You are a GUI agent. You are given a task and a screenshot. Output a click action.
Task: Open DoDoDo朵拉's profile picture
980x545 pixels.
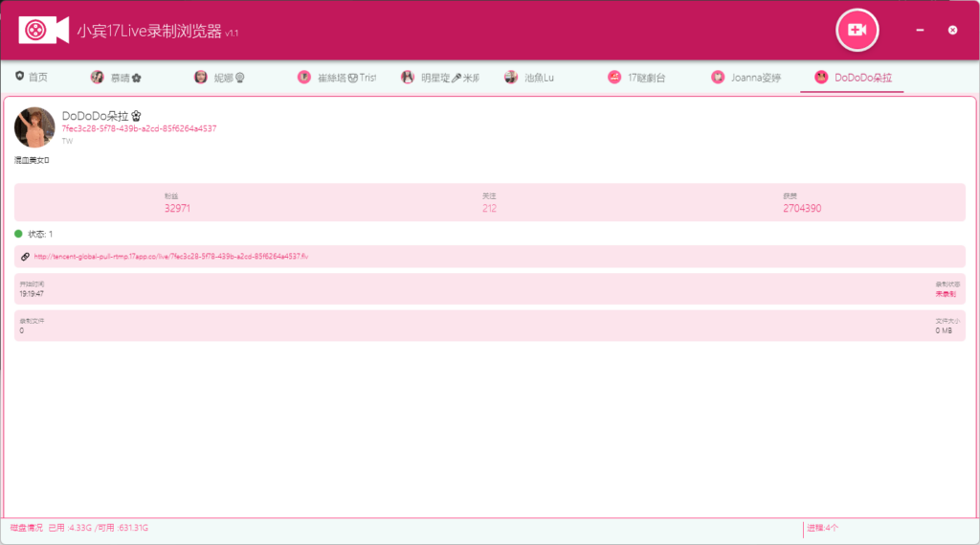(x=34, y=126)
